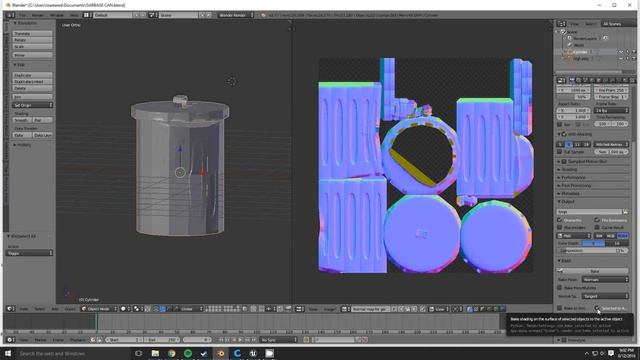Viewport: 640px width, 360px height.
Task: Click jump to start frame control
Action: (221, 340)
